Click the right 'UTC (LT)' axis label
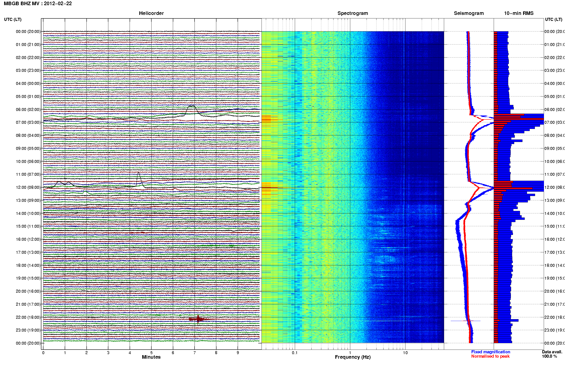This screenshot has width=588, height=368. (x=553, y=19)
